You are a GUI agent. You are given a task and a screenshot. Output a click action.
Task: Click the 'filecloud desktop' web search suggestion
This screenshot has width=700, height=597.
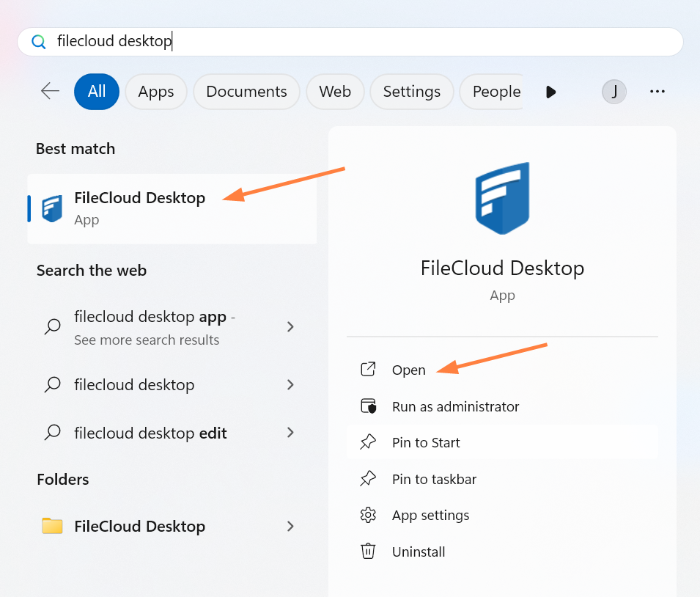click(x=134, y=385)
